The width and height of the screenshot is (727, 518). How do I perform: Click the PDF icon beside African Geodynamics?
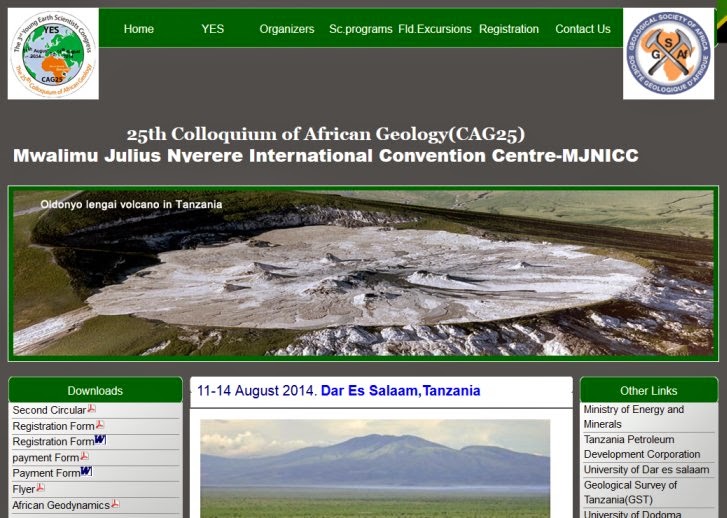(x=115, y=504)
